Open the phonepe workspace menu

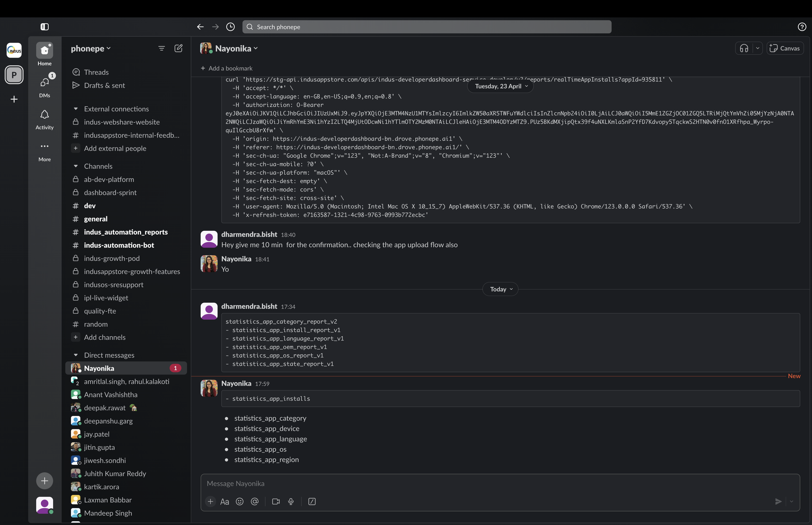(x=91, y=48)
